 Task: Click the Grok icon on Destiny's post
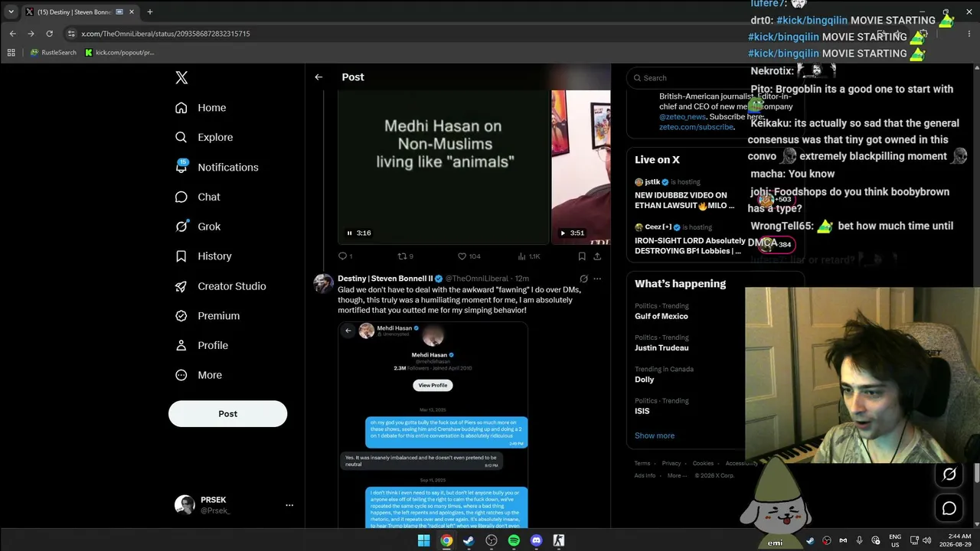pos(583,279)
